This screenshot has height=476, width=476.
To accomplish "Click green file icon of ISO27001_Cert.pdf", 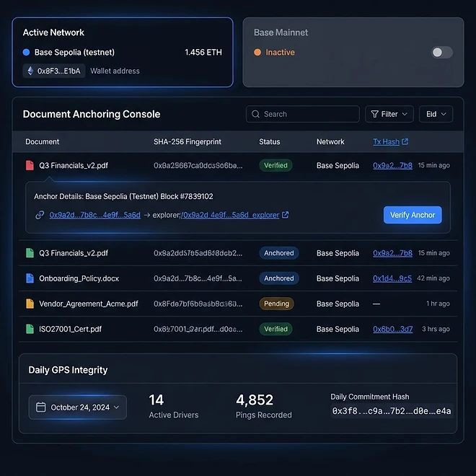I will [30, 329].
